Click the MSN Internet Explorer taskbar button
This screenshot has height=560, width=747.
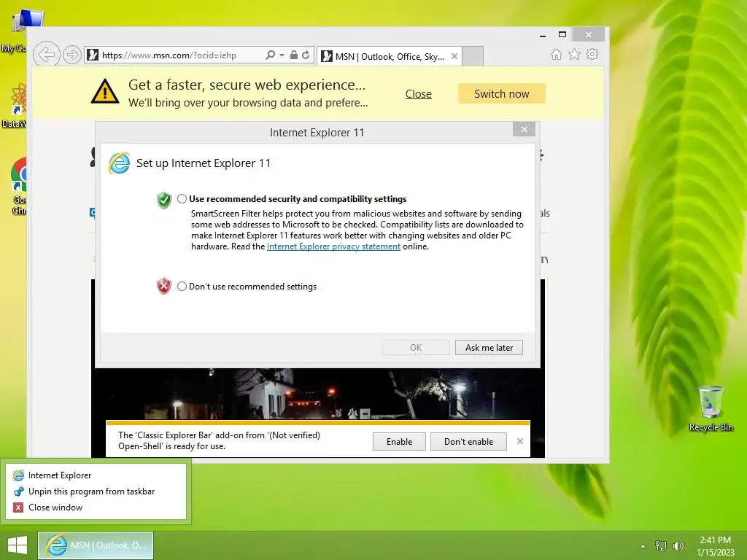[96, 545]
